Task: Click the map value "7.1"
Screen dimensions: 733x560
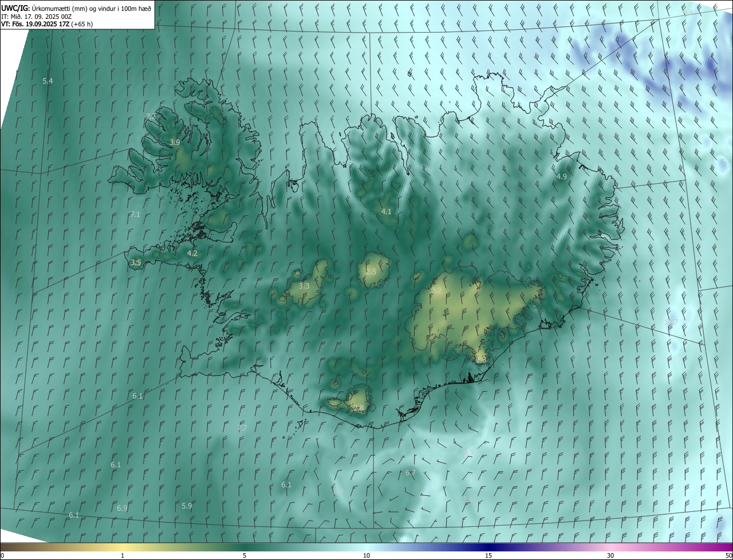Action: [135, 214]
